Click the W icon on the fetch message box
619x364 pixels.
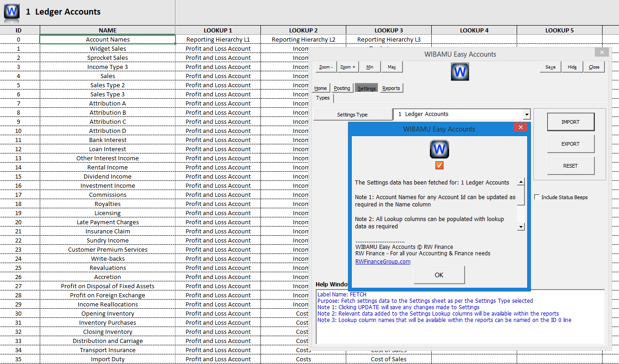coord(439,149)
